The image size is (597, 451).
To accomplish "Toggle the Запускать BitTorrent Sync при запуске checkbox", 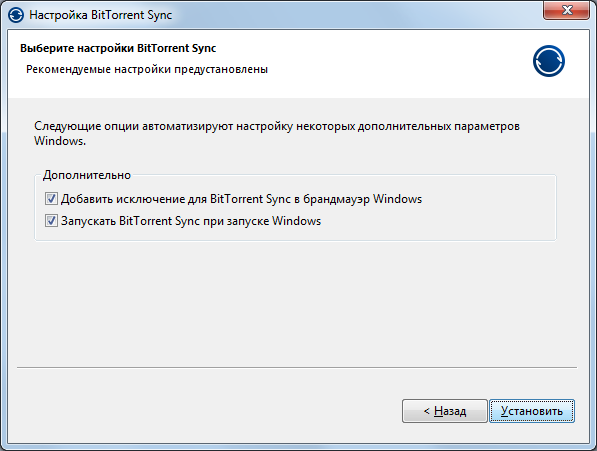I will point(51,221).
